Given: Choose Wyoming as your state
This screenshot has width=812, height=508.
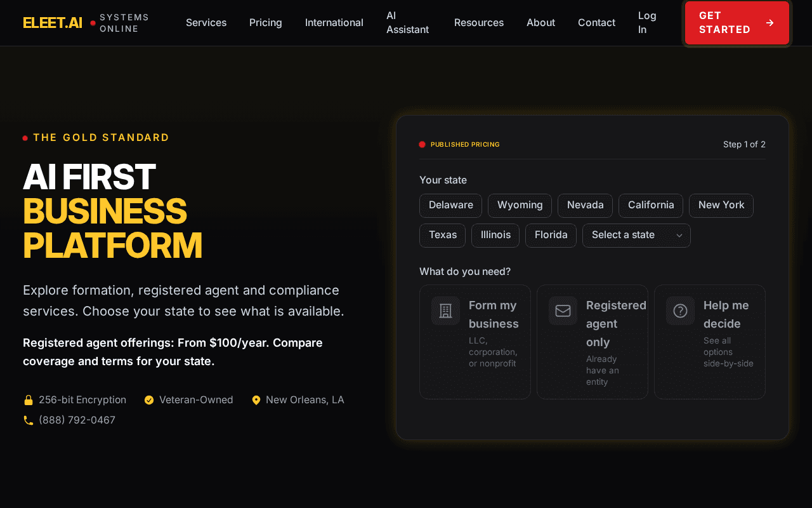Looking at the screenshot, I should click(520, 206).
